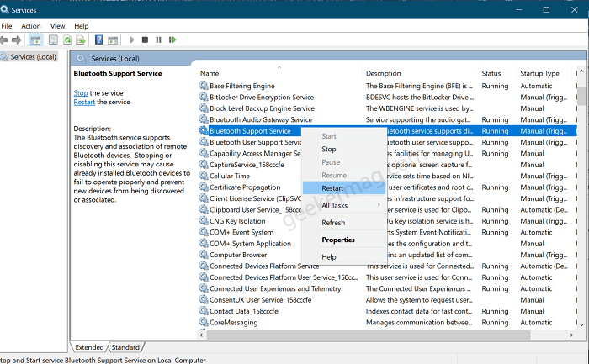
Task: Click gear icon beside CNG Key Isolation
Action: coord(204,220)
